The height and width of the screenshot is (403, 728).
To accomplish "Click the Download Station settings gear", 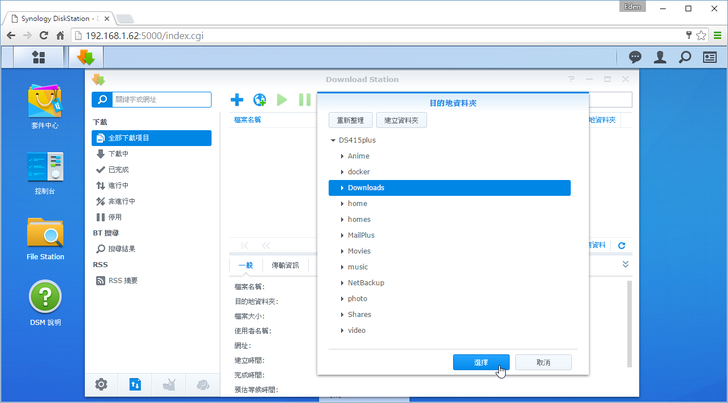I will click(101, 385).
